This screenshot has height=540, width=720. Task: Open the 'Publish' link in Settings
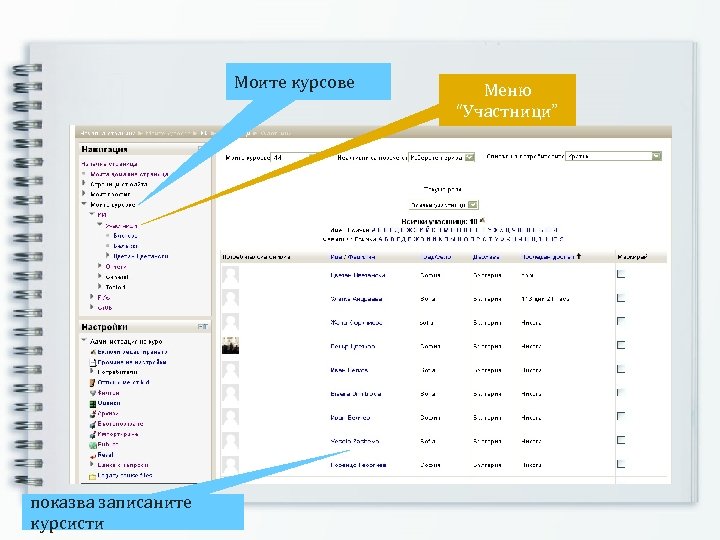point(108,444)
